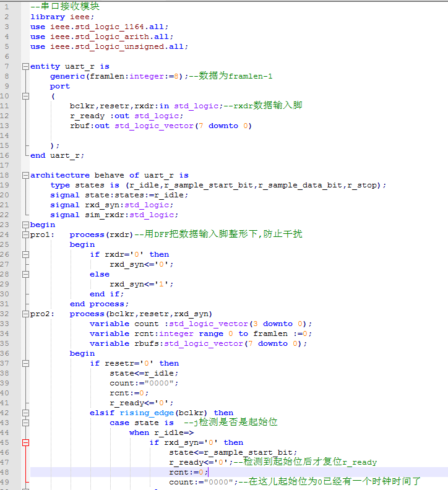
Task: Collapse the "if resetr='0' then" fold
Action: click(25, 363)
